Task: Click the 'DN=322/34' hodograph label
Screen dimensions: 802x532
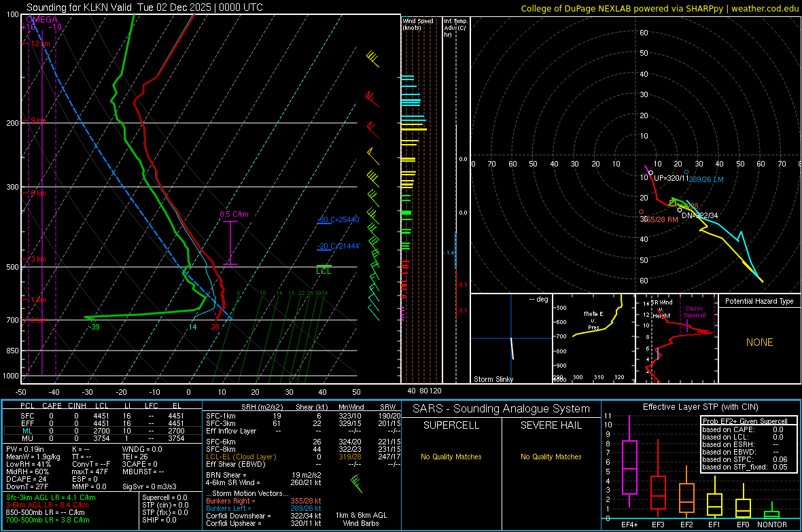Action: 699,215
